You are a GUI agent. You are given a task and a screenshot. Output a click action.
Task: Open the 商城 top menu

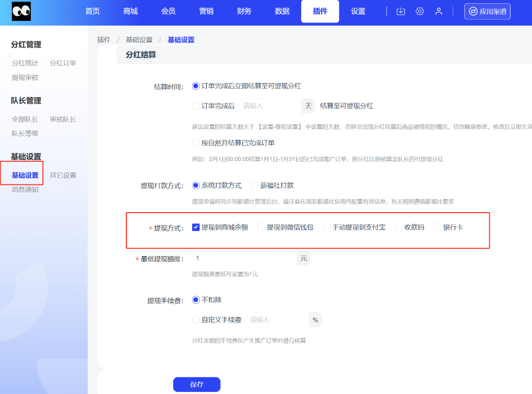pyautogui.click(x=131, y=11)
